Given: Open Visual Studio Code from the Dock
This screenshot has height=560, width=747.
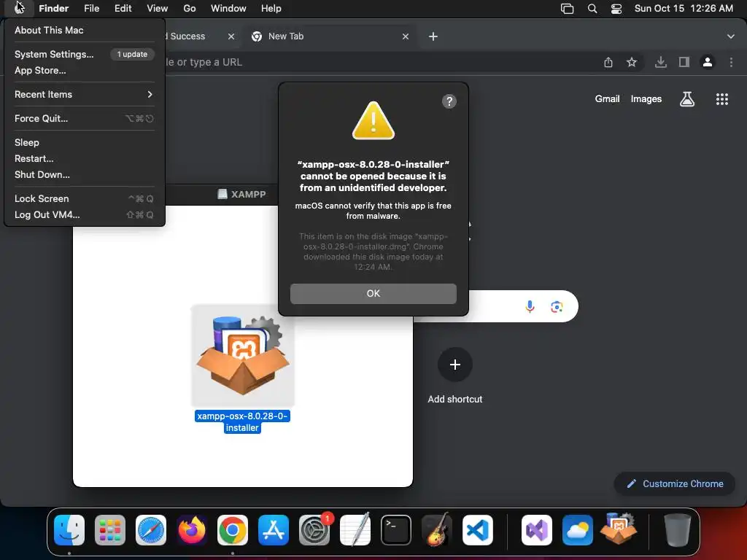Looking at the screenshot, I should click(478, 530).
